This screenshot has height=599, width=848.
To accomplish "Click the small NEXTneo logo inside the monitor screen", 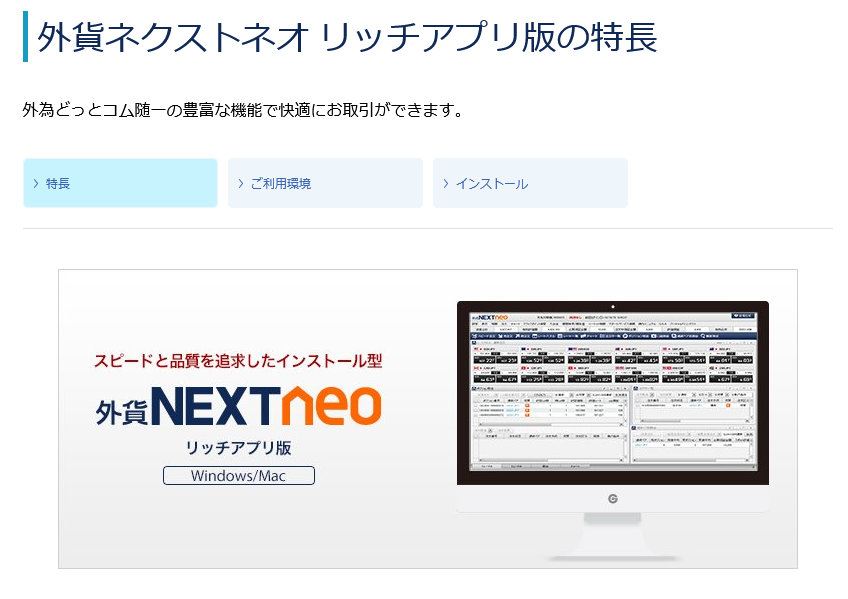I will click(490, 317).
